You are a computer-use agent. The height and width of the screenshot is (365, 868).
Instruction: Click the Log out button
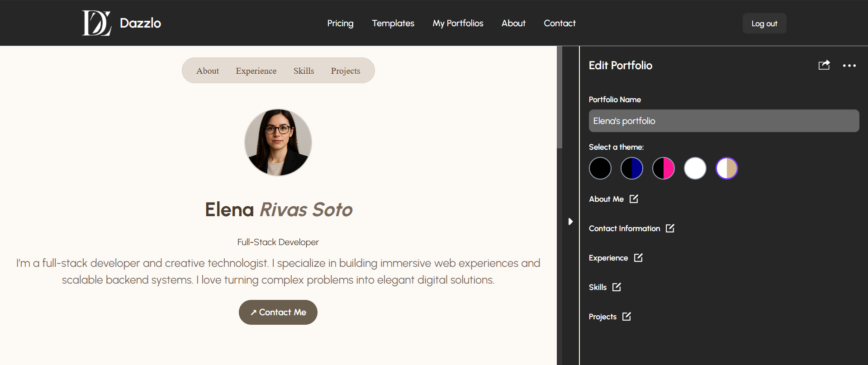[x=764, y=24]
